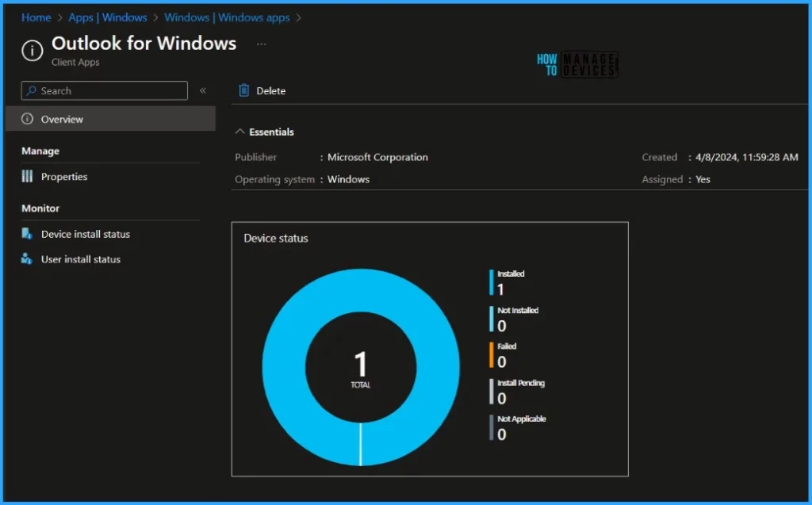Open Device install status page
The height and width of the screenshot is (505, 812).
coord(86,234)
